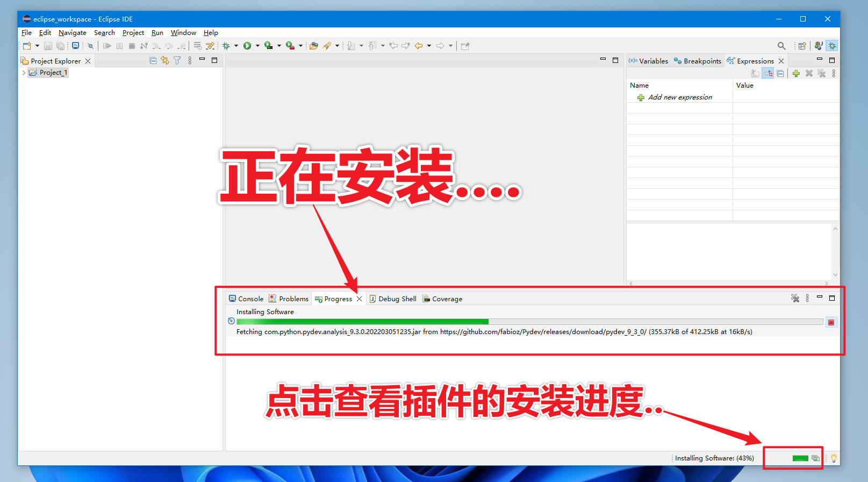The height and width of the screenshot is (482, 868).
Task: Click the Drop To Frame icon
Action: [197, 46]
